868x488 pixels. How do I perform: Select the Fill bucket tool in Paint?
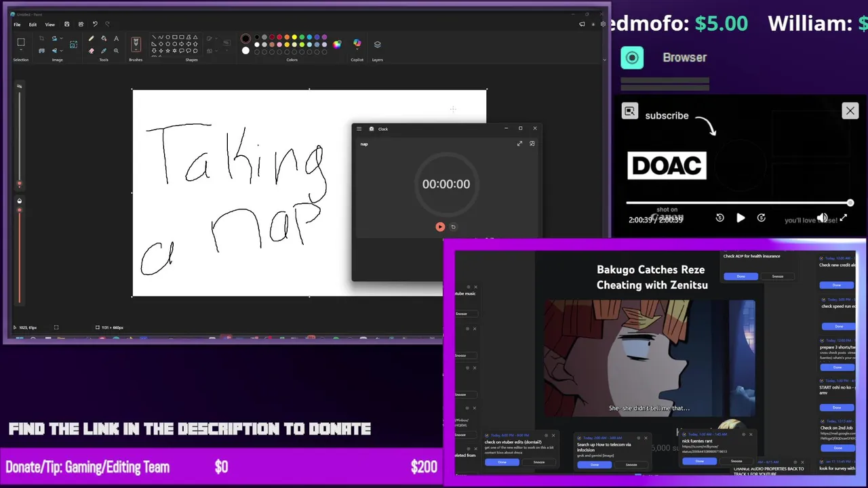click(104, 39)
